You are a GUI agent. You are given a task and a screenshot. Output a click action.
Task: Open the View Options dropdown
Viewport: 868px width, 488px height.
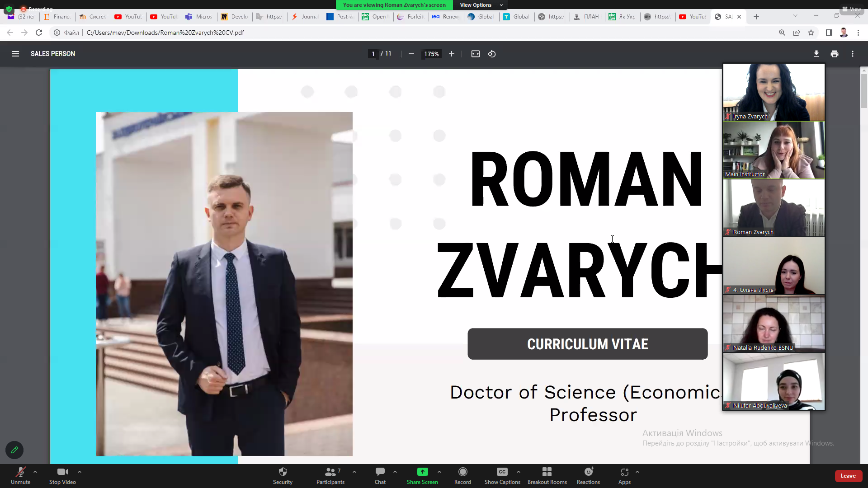click(x=481, y=5)
